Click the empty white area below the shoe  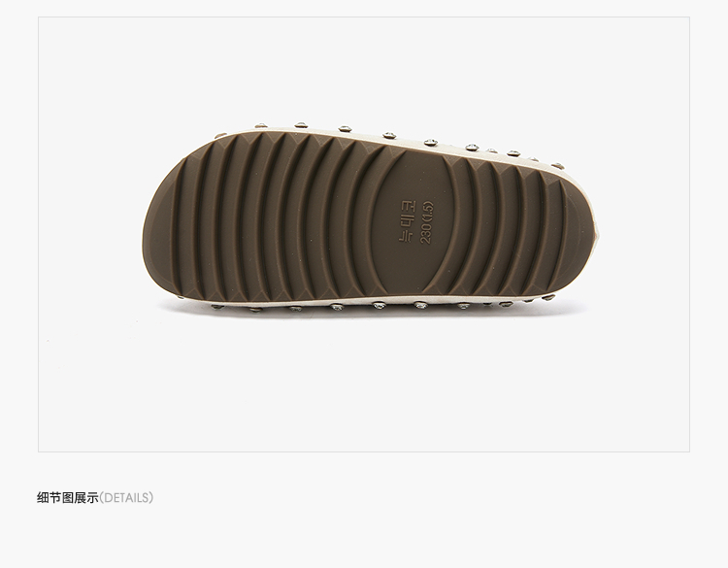364,385
